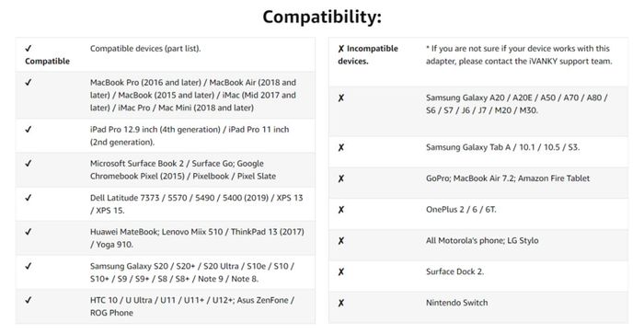Screen dimensions: 644x334
Task: Click the checkmark beside HTC 10 row
Action: [x=28, y=300]
